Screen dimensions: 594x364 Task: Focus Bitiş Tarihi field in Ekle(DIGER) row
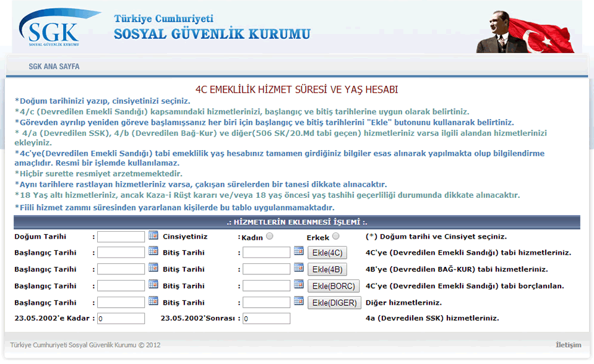coord(266,302)
